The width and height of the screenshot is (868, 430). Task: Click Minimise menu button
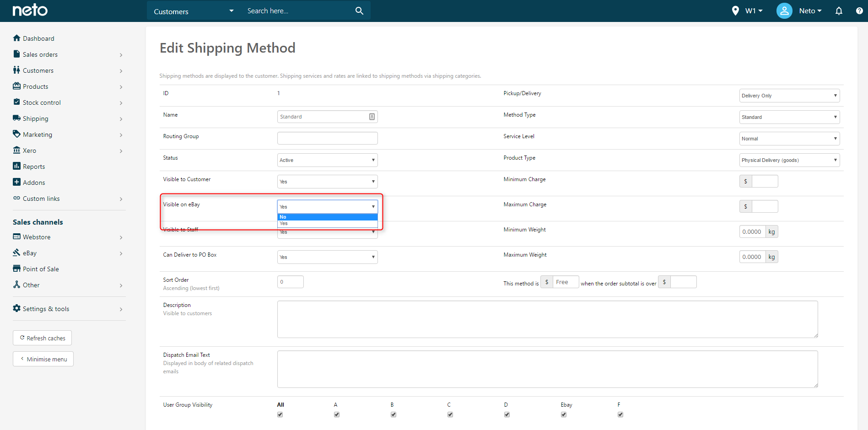[x=43, y=359]
